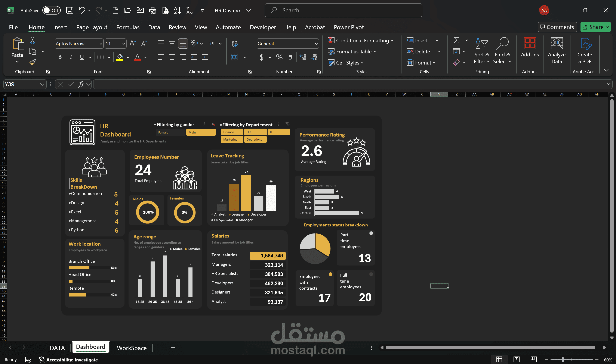This screenshot has height=364, width=616.
Task: Click the Merge & Center icon
Action: tap(234, 57)
